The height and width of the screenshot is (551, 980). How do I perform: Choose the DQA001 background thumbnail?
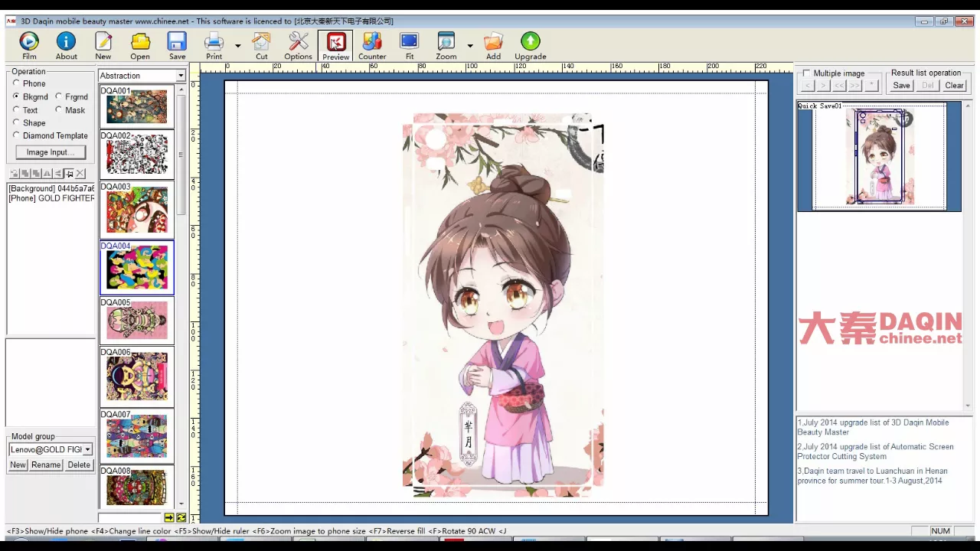(x=137, y=106)
